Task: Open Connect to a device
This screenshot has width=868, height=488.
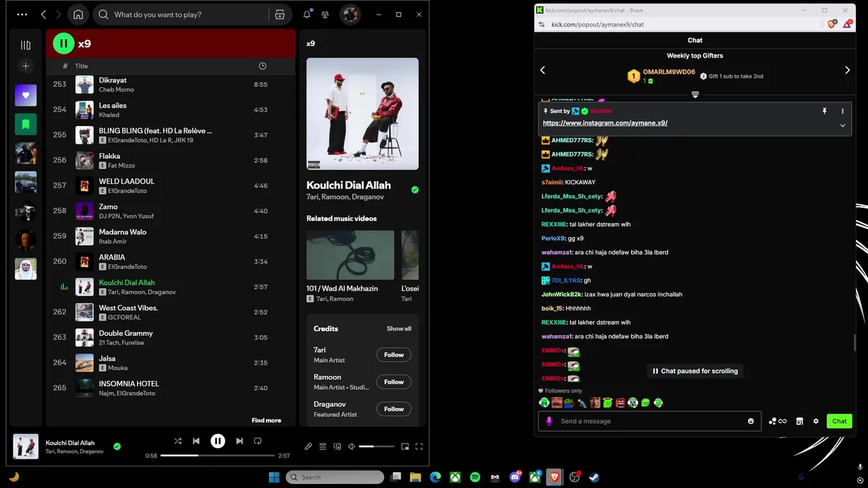Action: (337, 446)
